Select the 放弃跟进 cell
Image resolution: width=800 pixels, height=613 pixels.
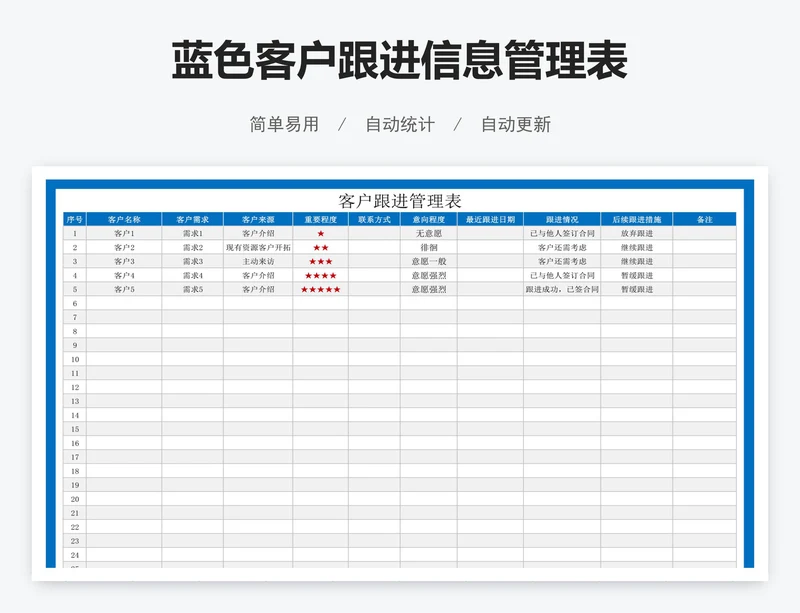point(637,233)
